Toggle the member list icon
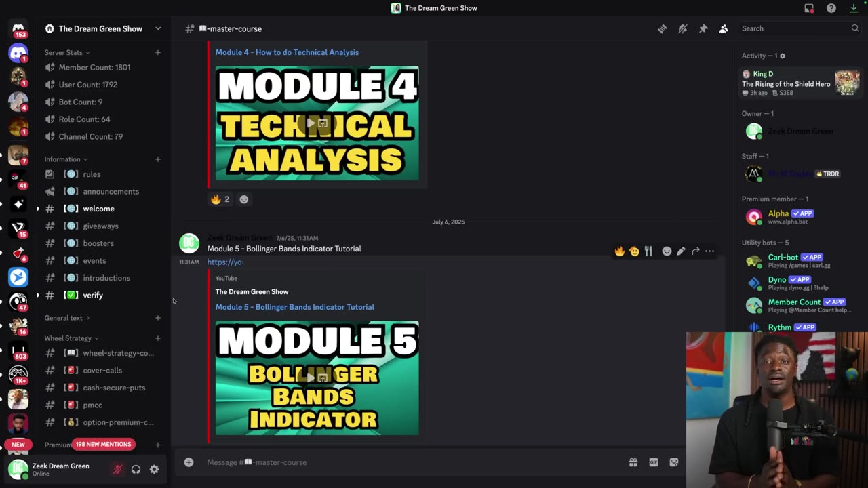 click(x=724, y=28)
